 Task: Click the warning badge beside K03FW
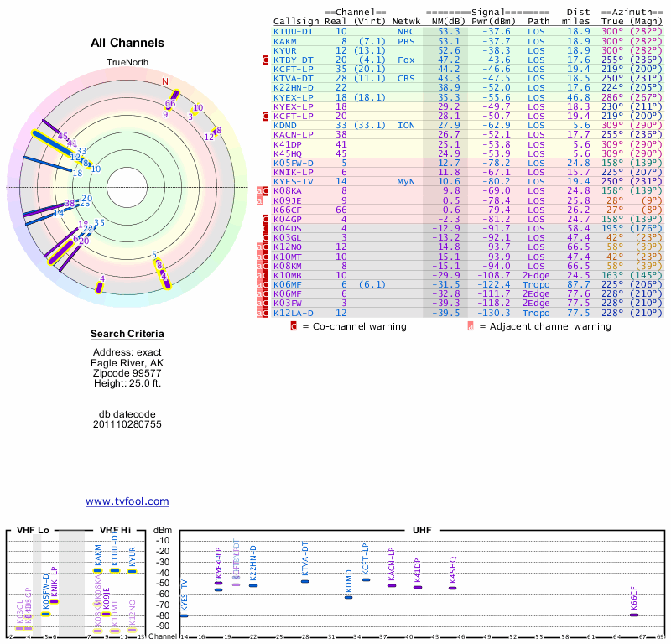[263, 304]
